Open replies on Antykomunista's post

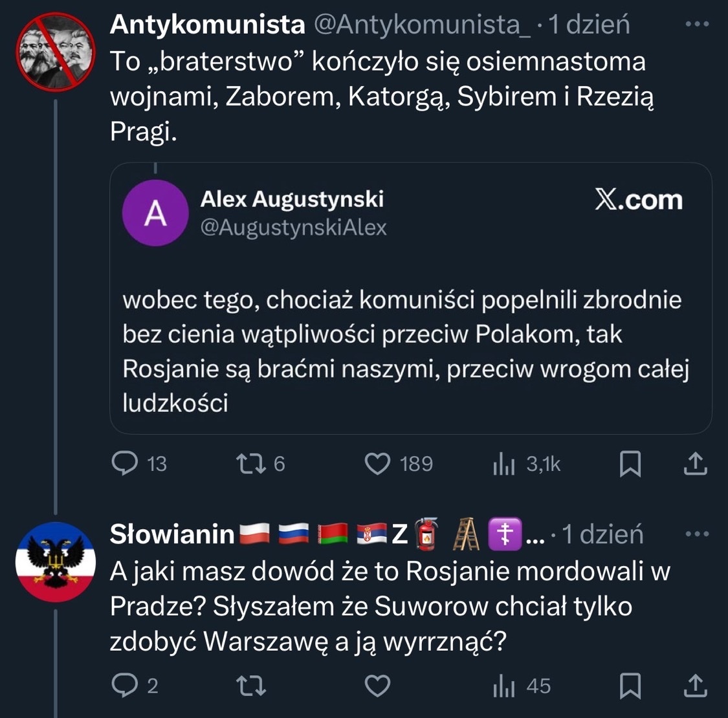point(125,464)
